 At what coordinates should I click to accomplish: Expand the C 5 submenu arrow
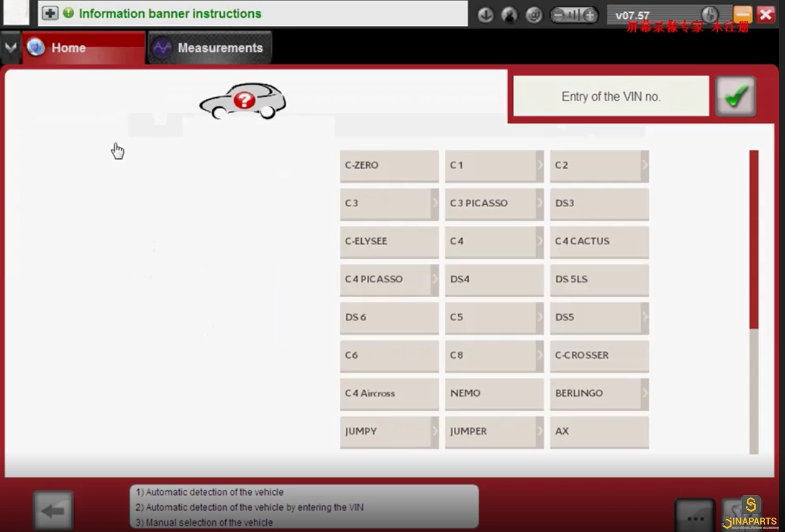(x=540, y=318)
